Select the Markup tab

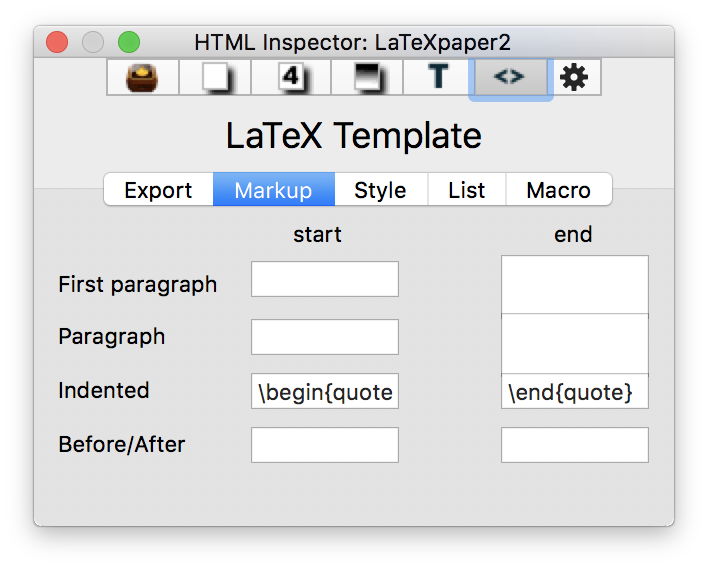[x=273, y=190]
